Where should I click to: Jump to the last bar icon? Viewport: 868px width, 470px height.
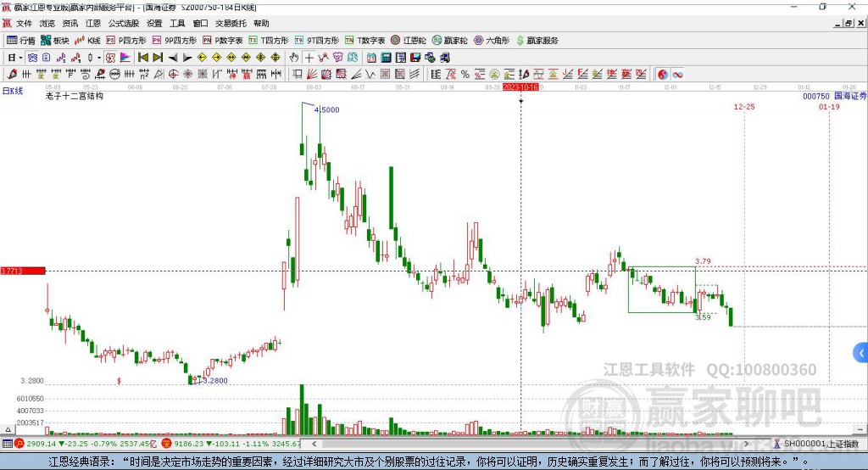(x=158, y=58)
